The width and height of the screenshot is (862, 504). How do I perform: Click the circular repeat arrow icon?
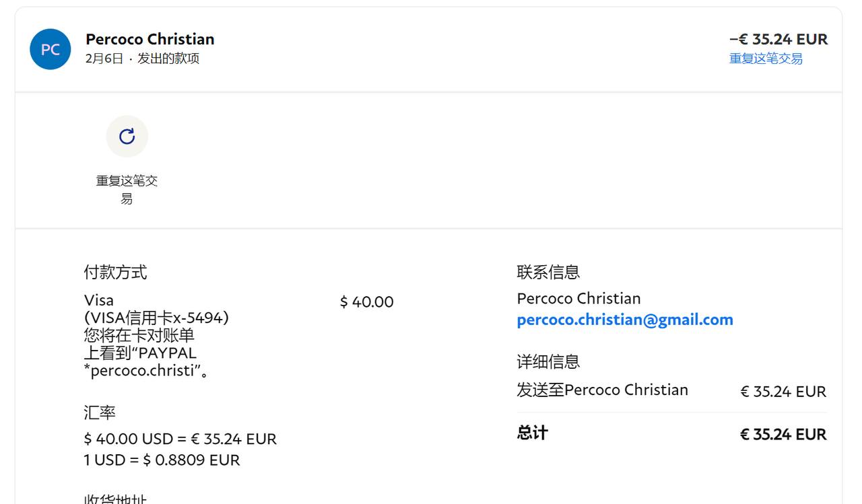point(127,137)
